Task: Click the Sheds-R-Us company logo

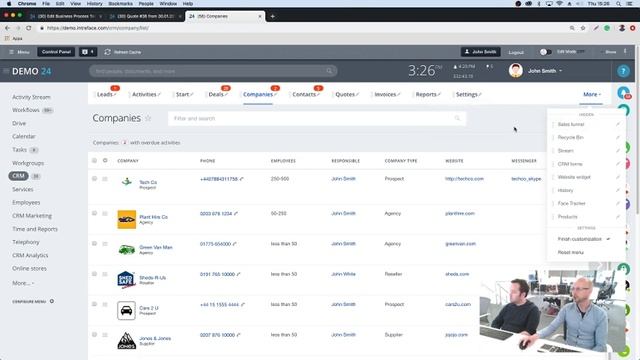Action: click(x=126, y=280)
